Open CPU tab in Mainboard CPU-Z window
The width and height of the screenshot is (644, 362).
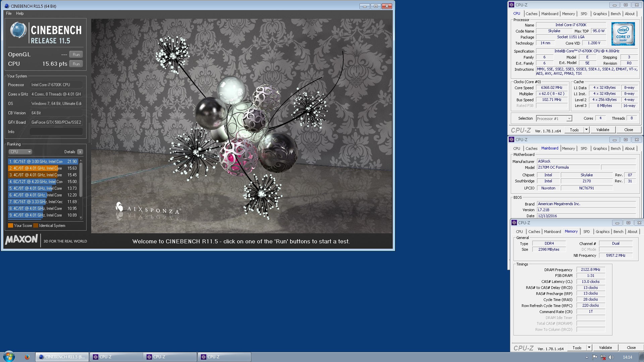pyautogui.click(x=517, y=148)
